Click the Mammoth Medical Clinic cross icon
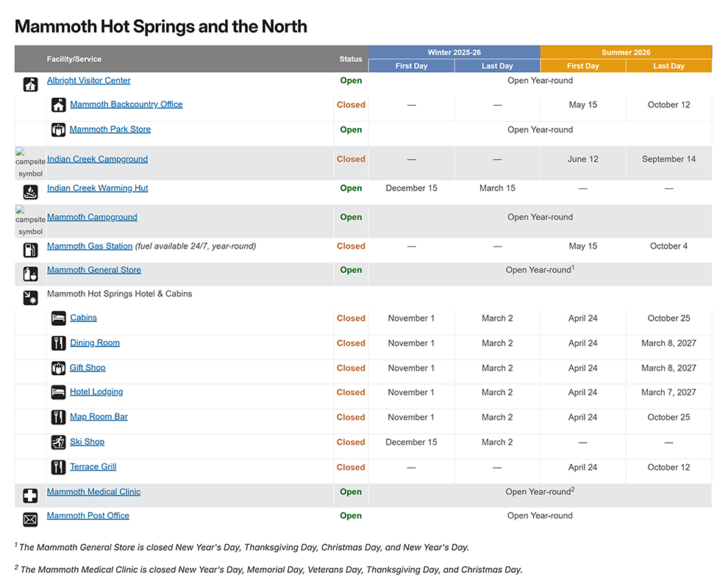The height and width of the screenshot is (581, 728). [30, 496]
